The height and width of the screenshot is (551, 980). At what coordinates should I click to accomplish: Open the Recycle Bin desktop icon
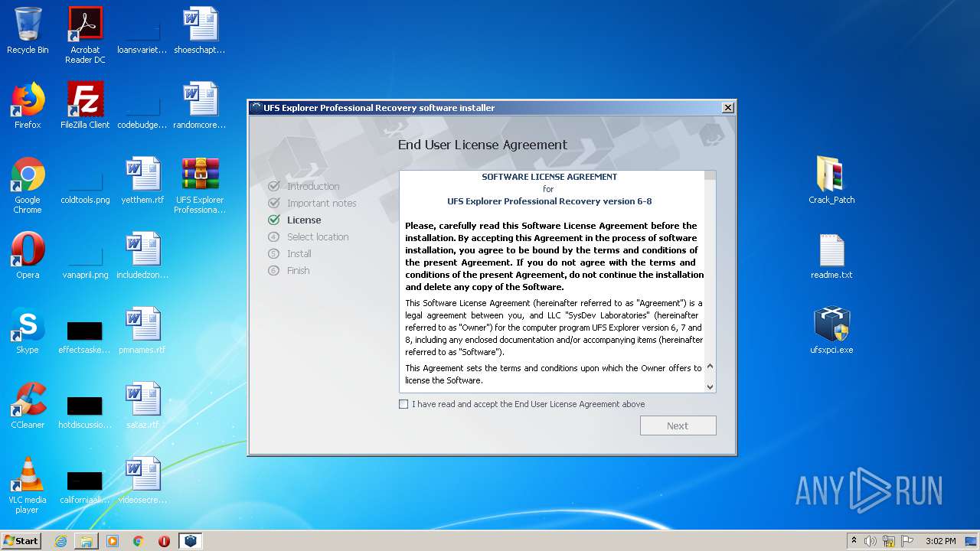point(28,31)
